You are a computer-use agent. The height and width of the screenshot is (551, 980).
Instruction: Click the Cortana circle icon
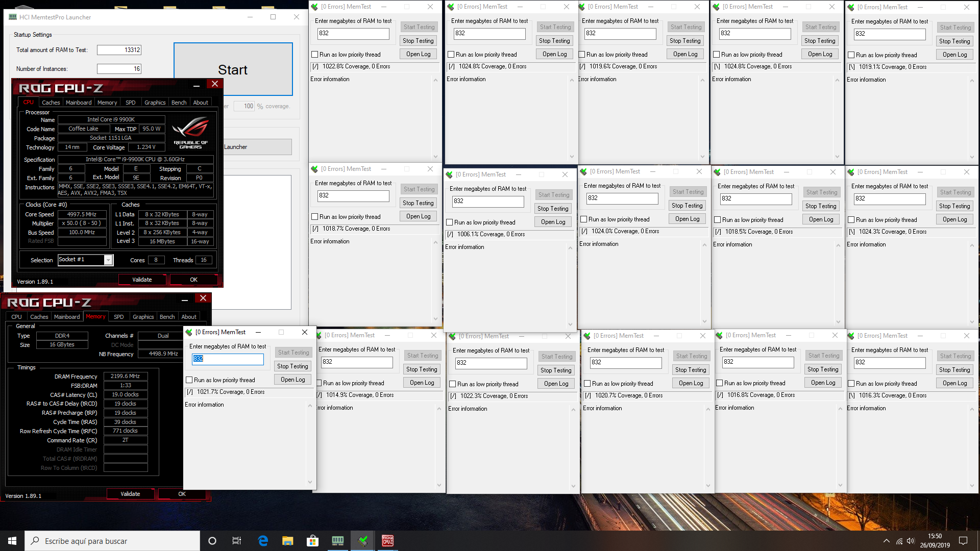click(212, 541)
